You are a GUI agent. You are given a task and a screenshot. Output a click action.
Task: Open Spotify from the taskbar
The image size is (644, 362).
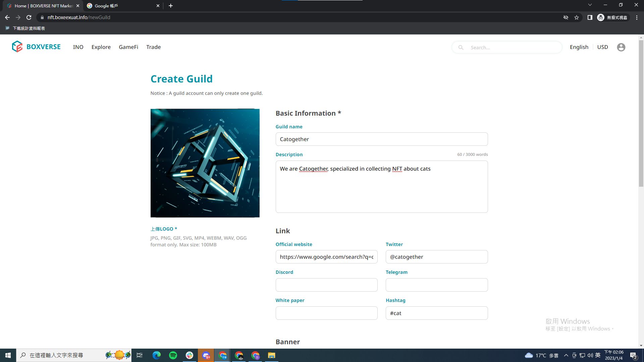173,355
